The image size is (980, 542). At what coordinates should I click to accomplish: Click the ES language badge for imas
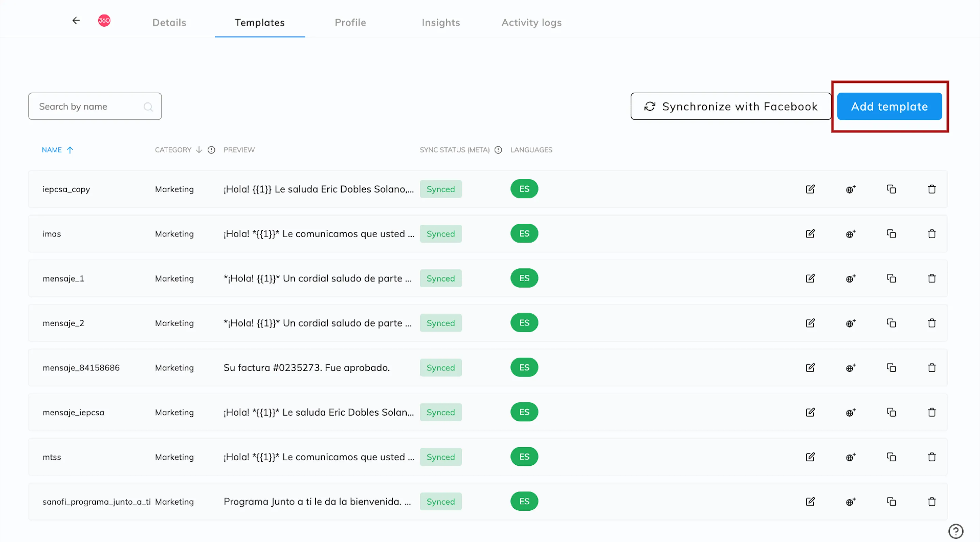524,234
